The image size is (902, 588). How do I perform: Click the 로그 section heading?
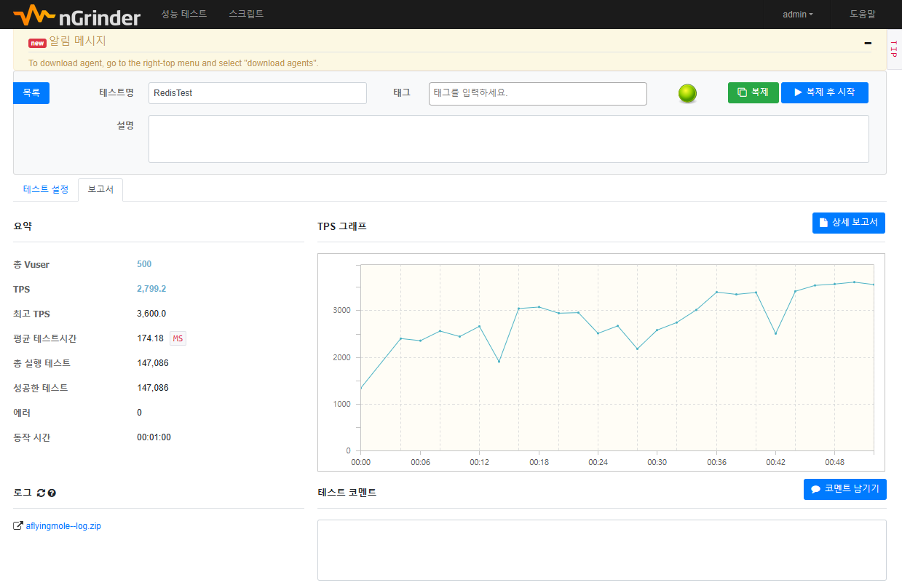(23, 493)
